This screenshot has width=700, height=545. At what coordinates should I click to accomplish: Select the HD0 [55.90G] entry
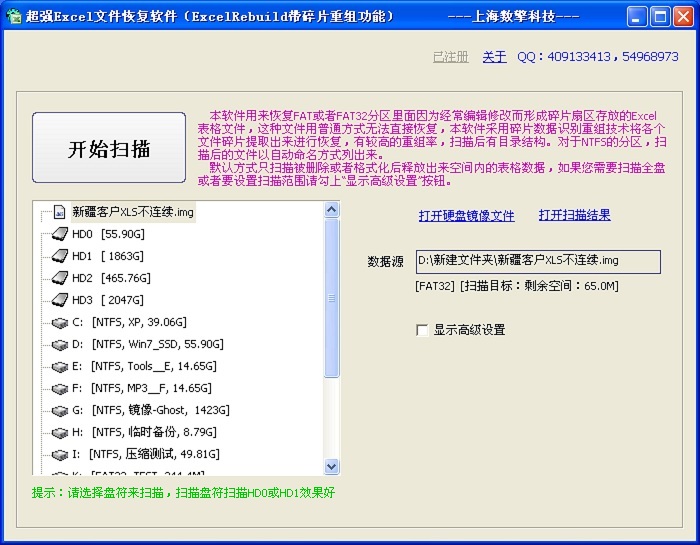[108, 234]
